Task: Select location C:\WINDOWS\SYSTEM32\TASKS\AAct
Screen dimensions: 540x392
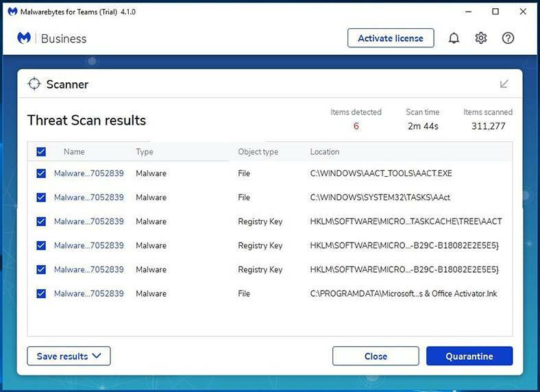Action: coord(380,197)
